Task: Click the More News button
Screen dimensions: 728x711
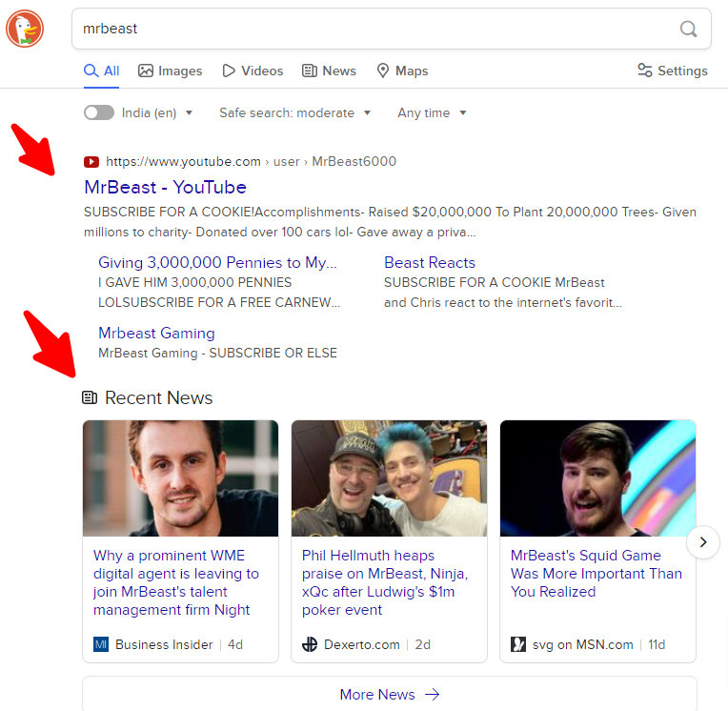Action: click(x=389, y=694)
